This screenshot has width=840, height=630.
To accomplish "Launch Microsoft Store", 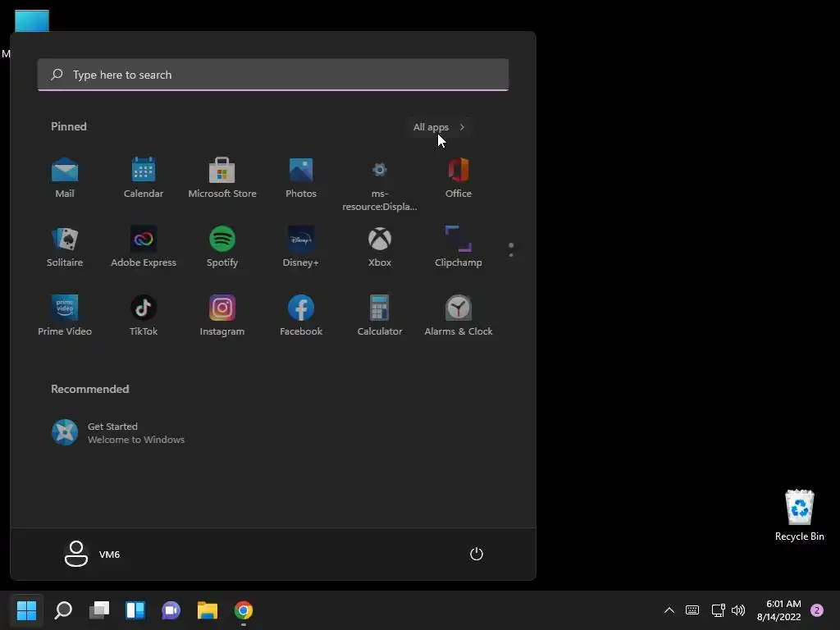I will (x=221, y=178).
